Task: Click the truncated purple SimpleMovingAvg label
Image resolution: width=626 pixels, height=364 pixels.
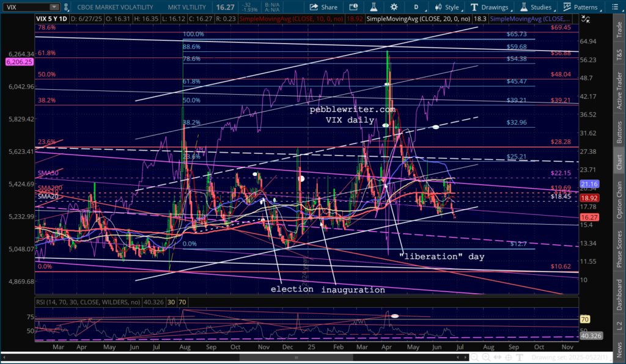Action: click(530, 19)
